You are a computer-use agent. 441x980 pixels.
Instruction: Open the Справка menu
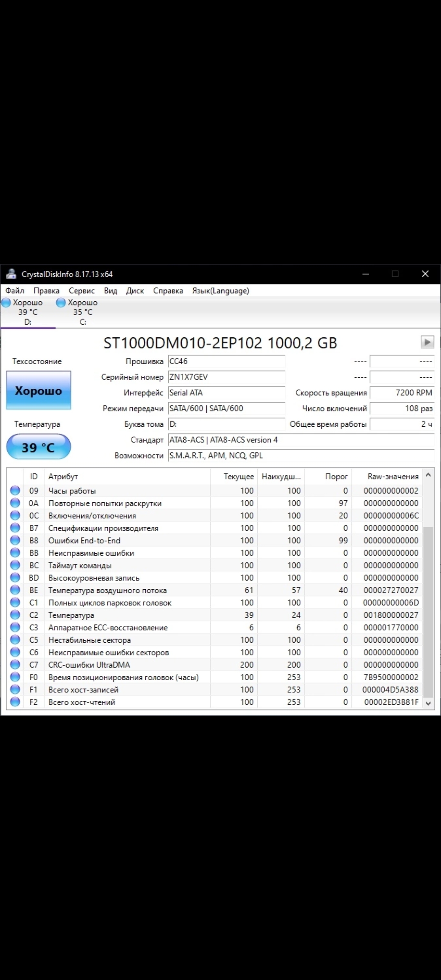pyautogui.click(x=168, y=291)
